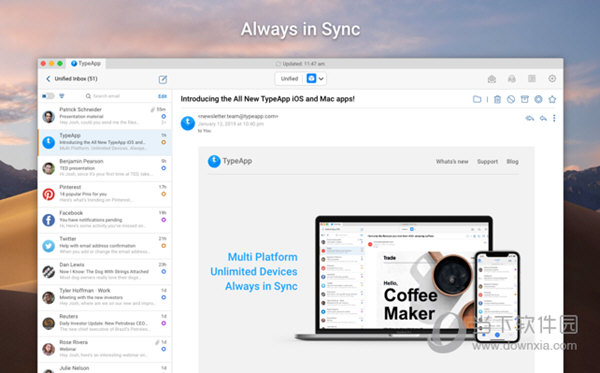Click the Edit link in the list header
This screenshot has height=373, width=600.
tap(162, 96)
